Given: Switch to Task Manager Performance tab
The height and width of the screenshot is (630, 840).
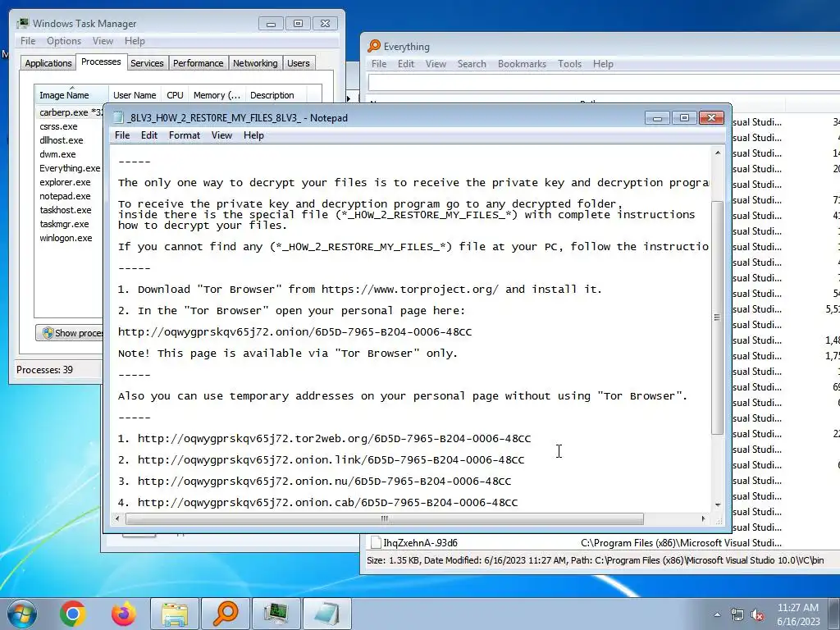Looking at the screenshot, I should pos(199,63).
